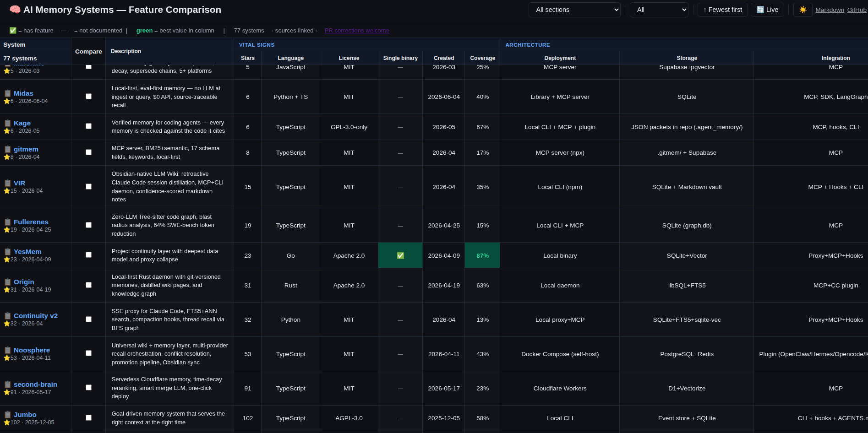This screenshot has height=433, width=868.
Task: Click GPL-3.0-only license cell for Kage
Action: (349, 127)
